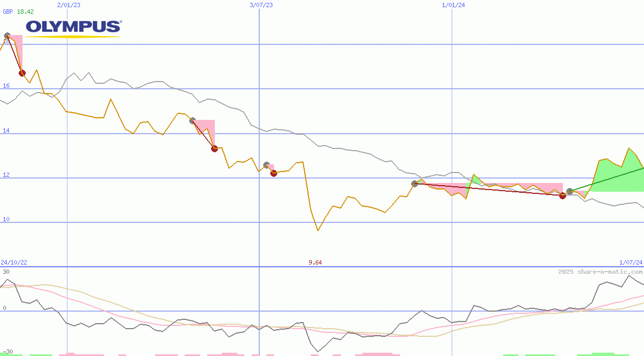Screen dimensions: 644x356
Task: Click the GBP 18.42 price label
Action: point(18,12)
